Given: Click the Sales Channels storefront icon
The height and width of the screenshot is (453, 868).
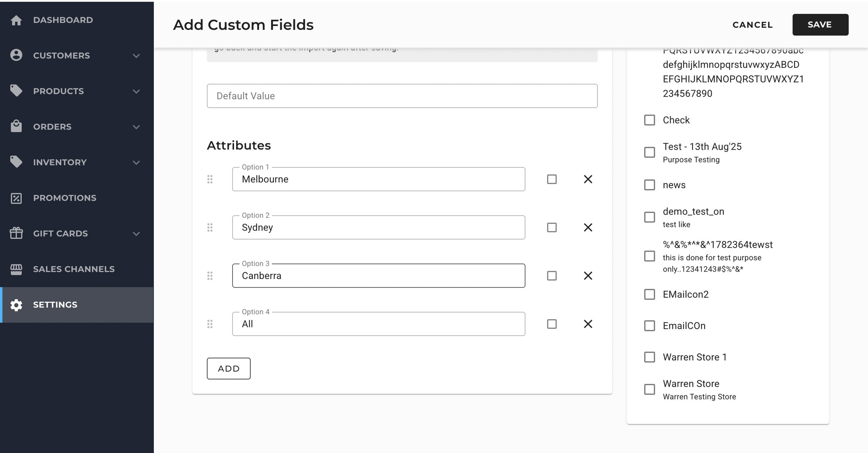Looking at the screenshot, I should coord(16,269).
